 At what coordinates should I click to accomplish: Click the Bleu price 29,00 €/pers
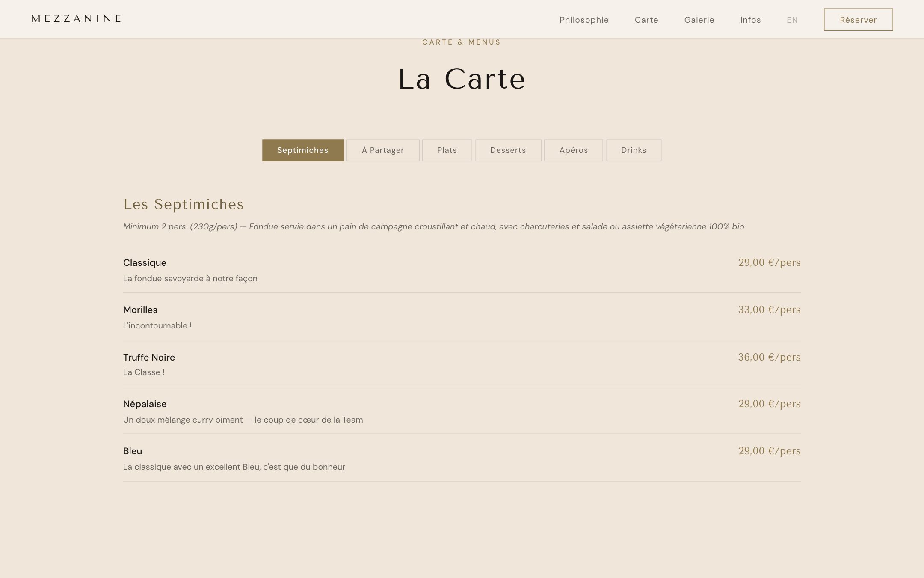click(769, 451)
